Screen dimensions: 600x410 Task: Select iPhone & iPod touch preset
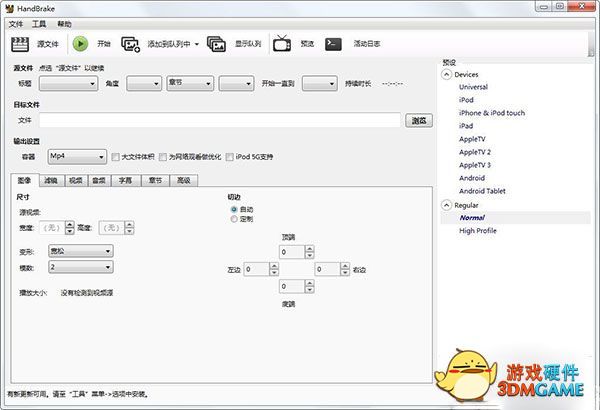[492, 113]
